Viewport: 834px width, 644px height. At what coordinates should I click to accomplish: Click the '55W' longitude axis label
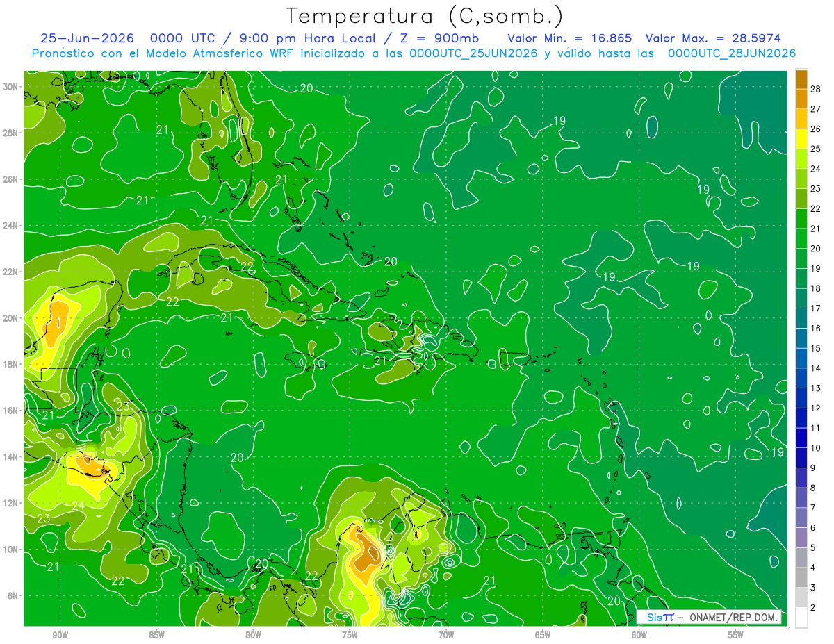coord(736,635)
